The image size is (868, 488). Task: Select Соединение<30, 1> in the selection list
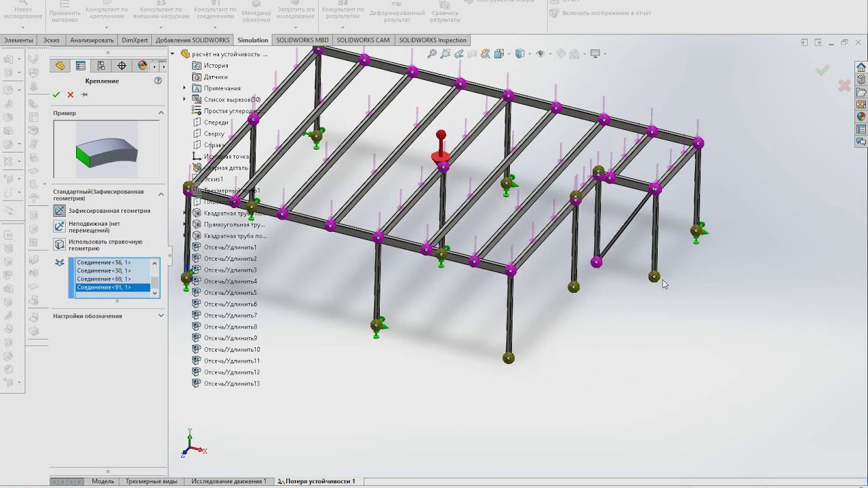pyautogui.click(x=112, y=270)
